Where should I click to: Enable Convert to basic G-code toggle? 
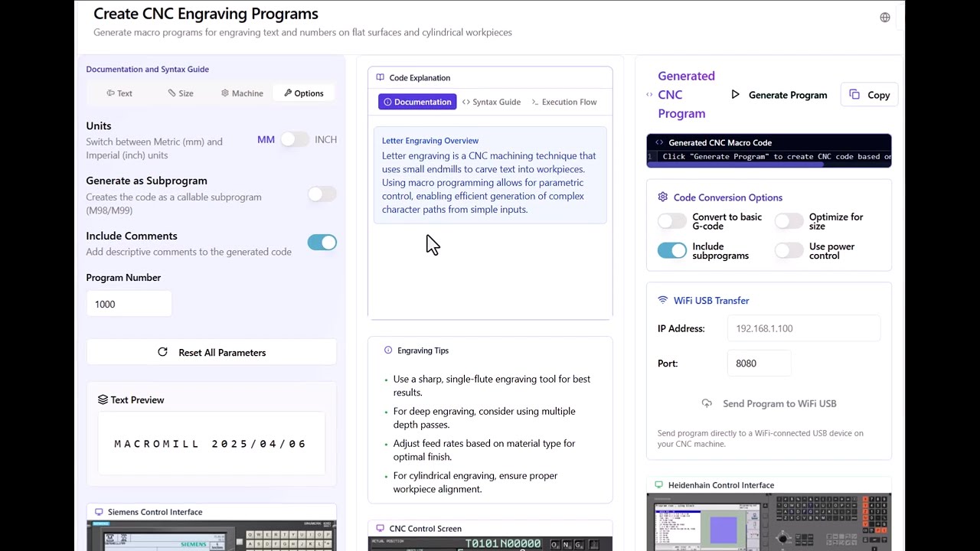point(671,221)
